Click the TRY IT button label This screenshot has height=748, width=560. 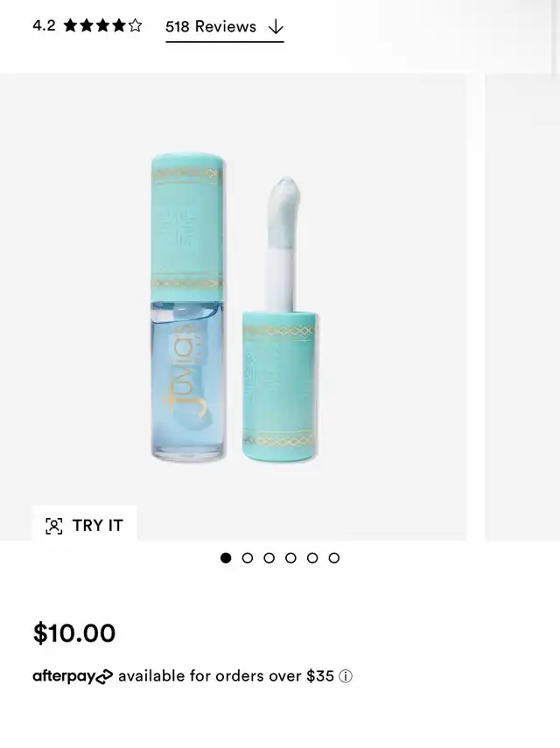click(98, 525)
